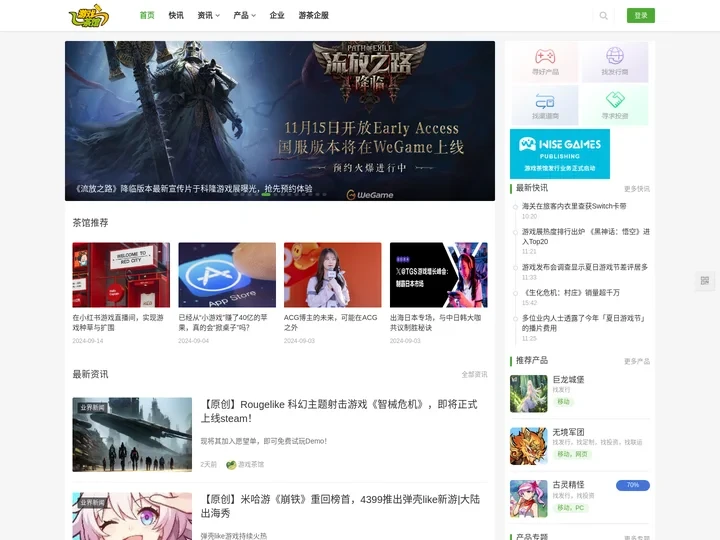The width and height of the screenshot is (720, 540).
Task: Open the 更多产品 link
Action: pyautogui.click(x=636, y=361)
